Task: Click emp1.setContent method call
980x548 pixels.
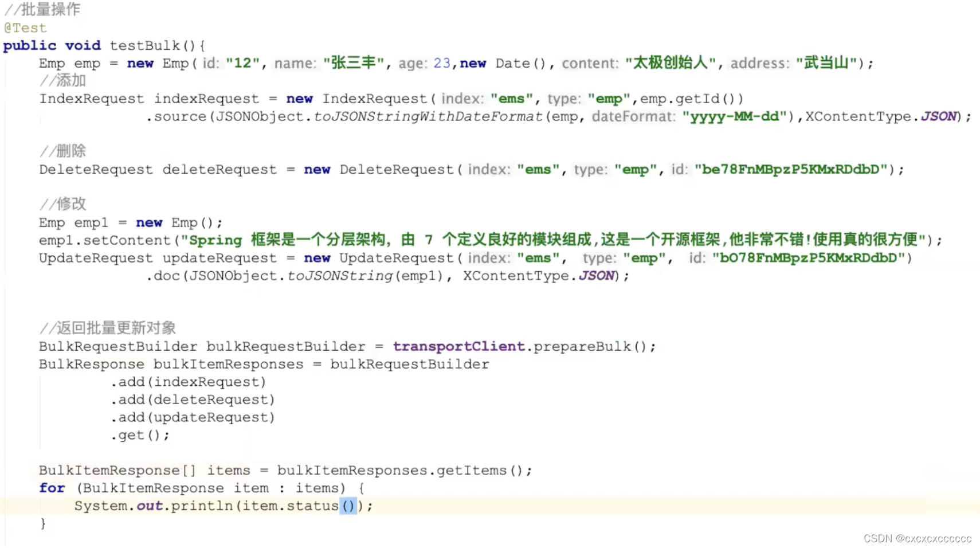Action: pyautogui.click(x=105, y=240)
